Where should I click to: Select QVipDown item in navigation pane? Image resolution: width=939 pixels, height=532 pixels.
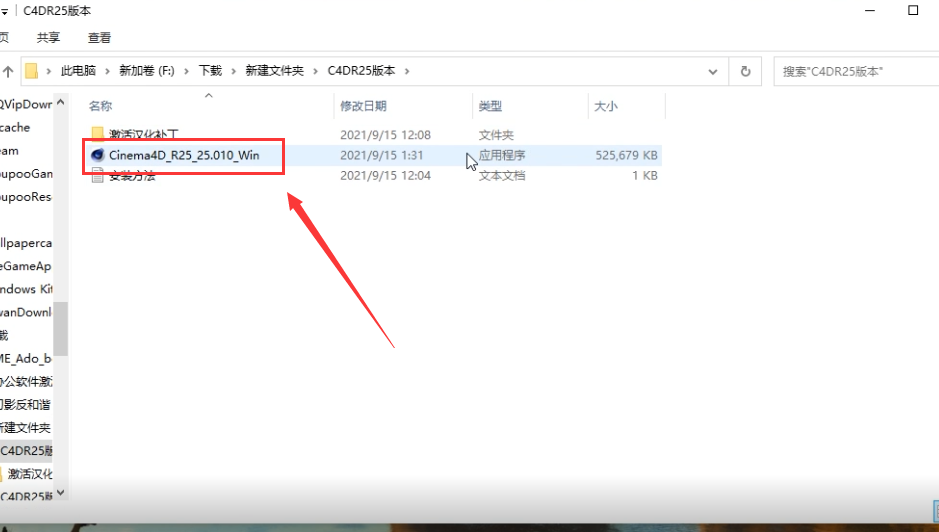[x=26, y=104]
